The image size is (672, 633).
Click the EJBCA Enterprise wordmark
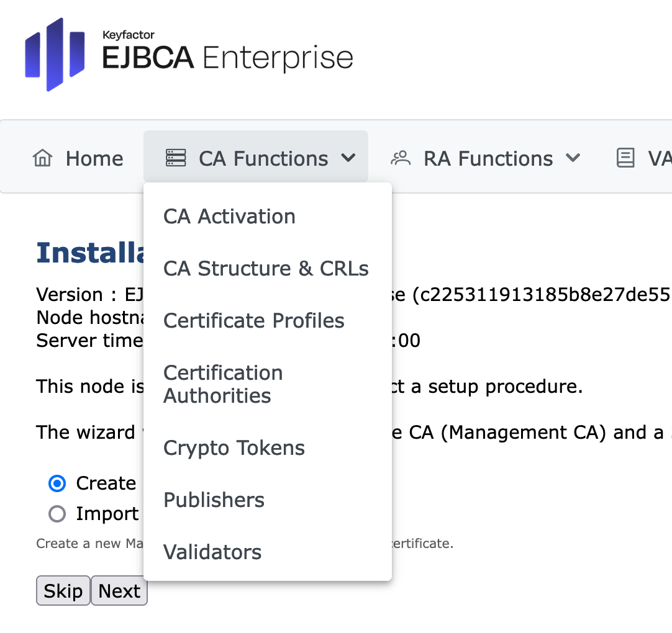[227, 58]
